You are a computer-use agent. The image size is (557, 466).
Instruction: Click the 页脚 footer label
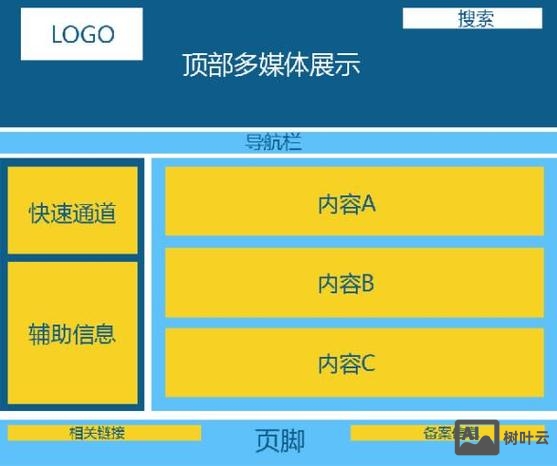(280, 440)
